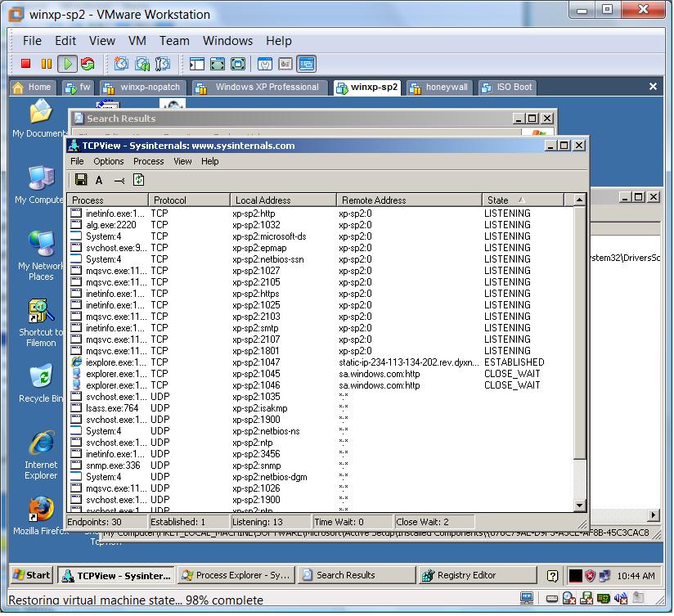Click the VMware summary view icon
Screen dimensions: 674x616
pos(265,64)
